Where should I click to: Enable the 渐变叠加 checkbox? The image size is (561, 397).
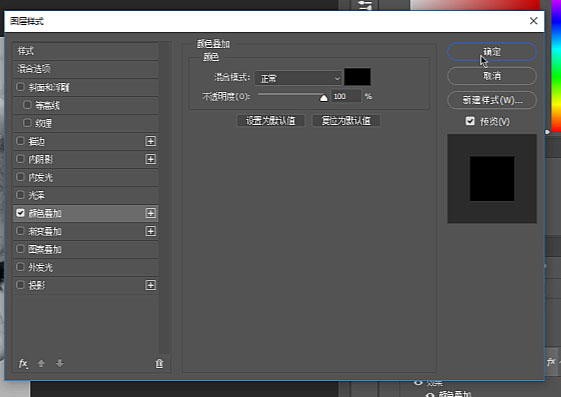pyautogui.click(x=20, y=231)
